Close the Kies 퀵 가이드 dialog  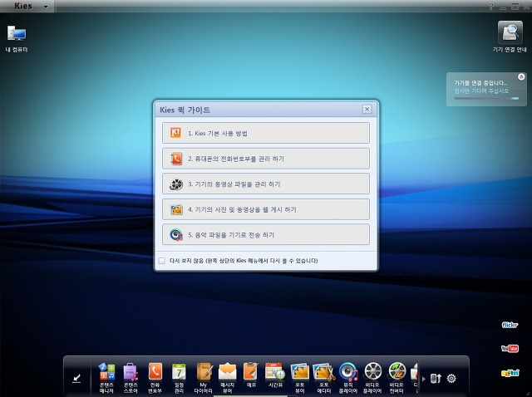[x=367, y=109]
